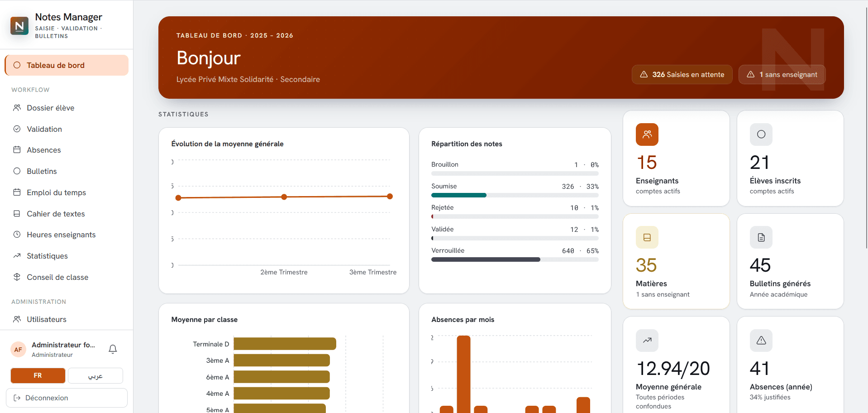
Task: Navigate to Absences
Action: [x=67, y=150]
